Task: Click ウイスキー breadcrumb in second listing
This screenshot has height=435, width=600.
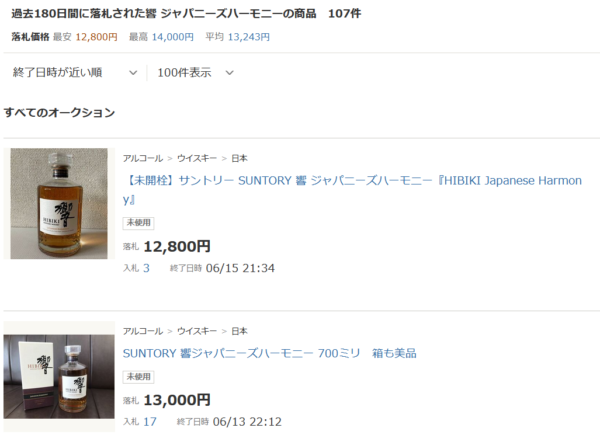Action: (197, 331)
